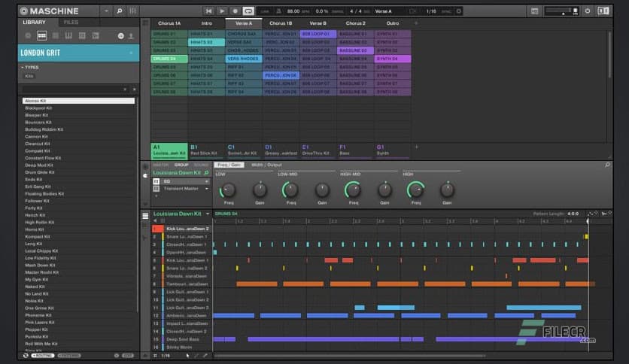Select the Kits type tag
Viewport: 629px width, 364px height.
point(29,76)
